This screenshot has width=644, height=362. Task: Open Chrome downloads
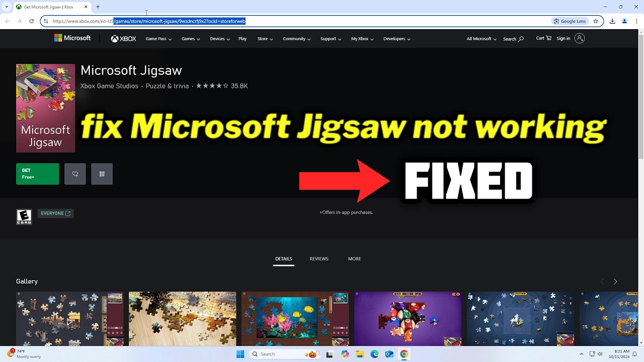coord(612,21)
